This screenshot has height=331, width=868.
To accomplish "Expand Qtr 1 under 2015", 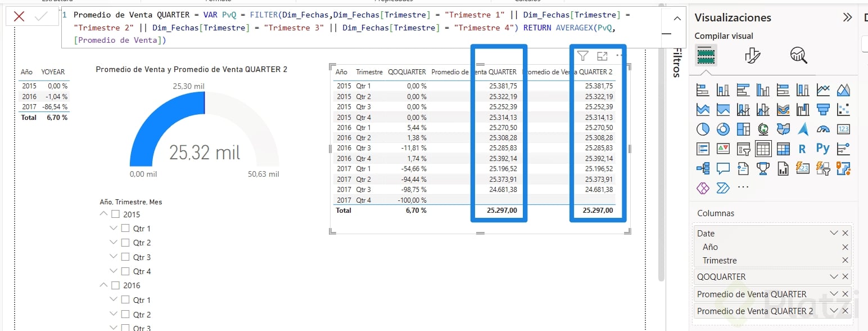I will pyautogui.click(x=114, y=229).
